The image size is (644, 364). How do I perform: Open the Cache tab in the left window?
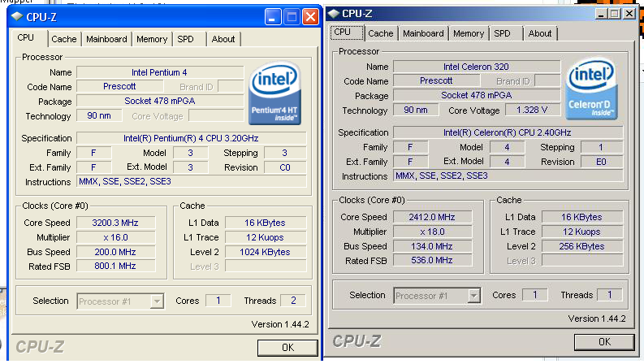click(x=63, y=39)
